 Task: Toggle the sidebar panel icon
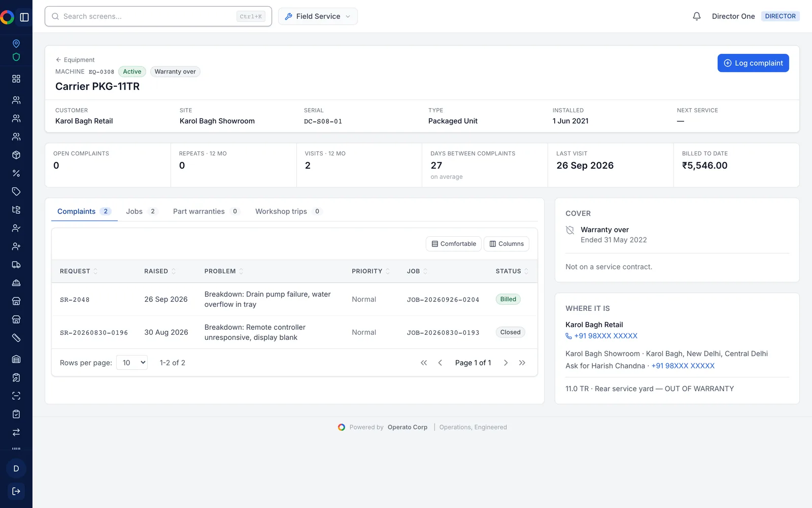coord(24,17)
